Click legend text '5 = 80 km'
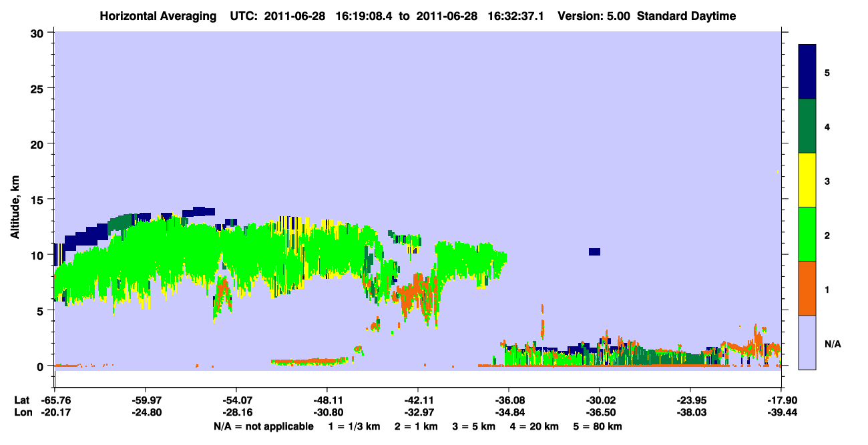Image resolution: width=868 pixels, height=445 pixels. point(598,426)
